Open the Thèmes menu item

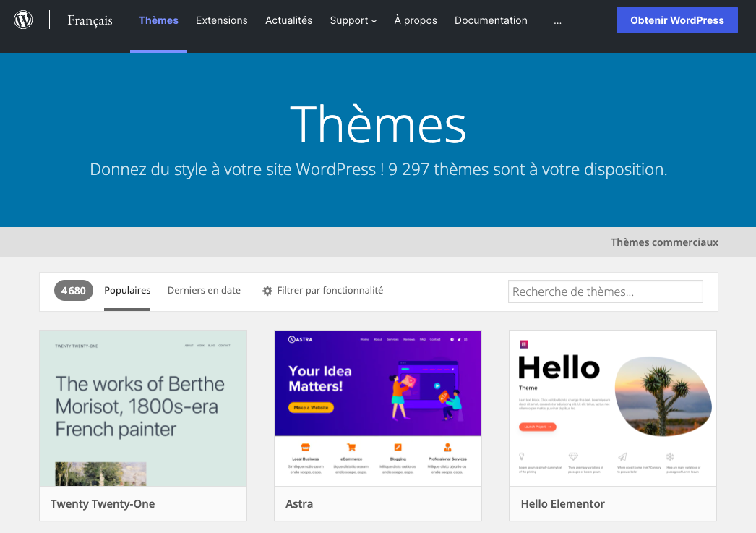[x=158, y=20]
